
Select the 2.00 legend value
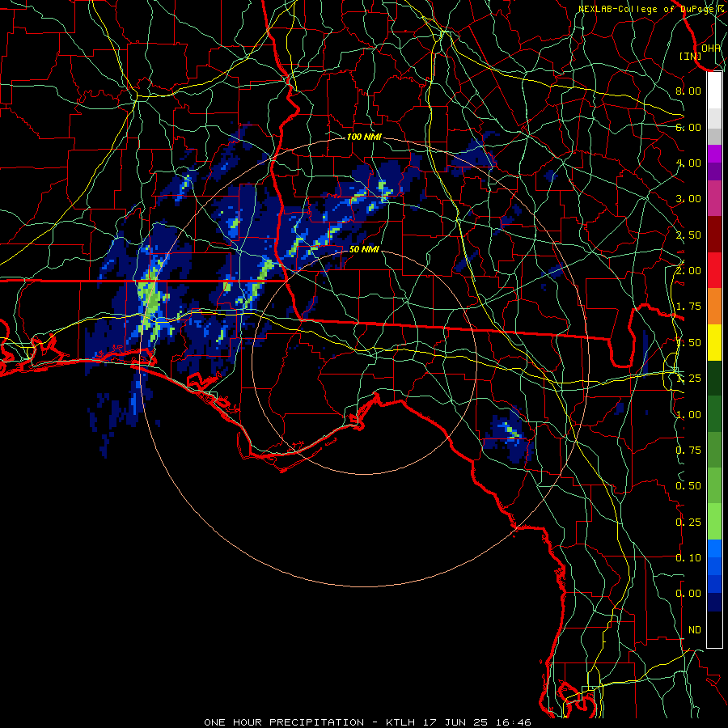pyautogui.click(x=688, y=271)
